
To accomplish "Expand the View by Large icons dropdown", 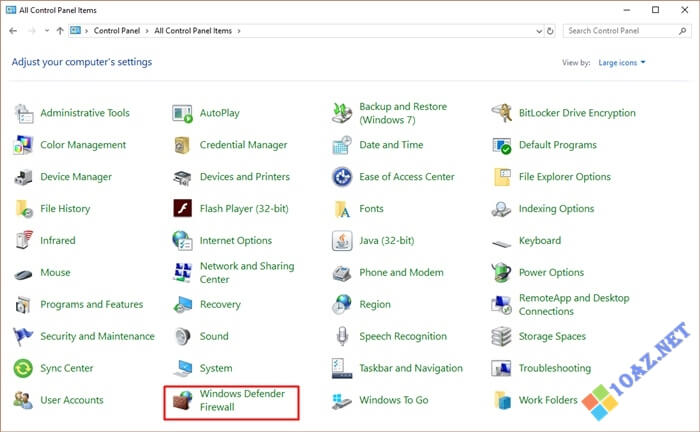I will point(622,63).
